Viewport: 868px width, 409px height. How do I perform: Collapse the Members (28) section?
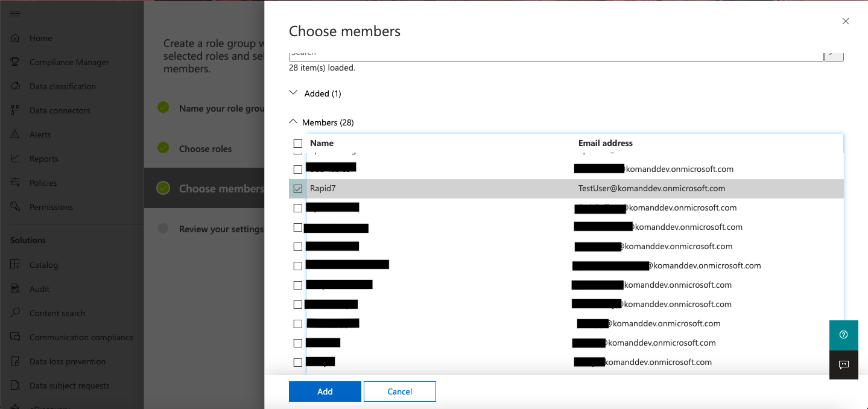coord(294,122)
